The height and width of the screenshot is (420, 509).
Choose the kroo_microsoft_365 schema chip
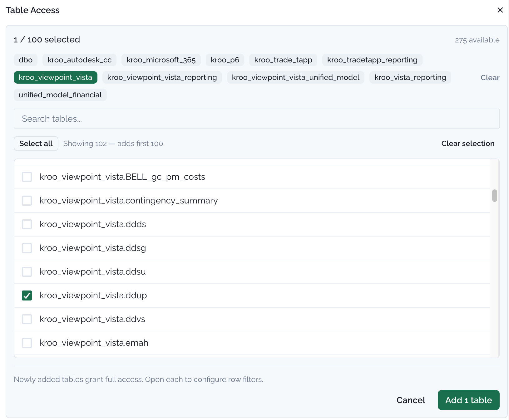click(x=161, y=60)
